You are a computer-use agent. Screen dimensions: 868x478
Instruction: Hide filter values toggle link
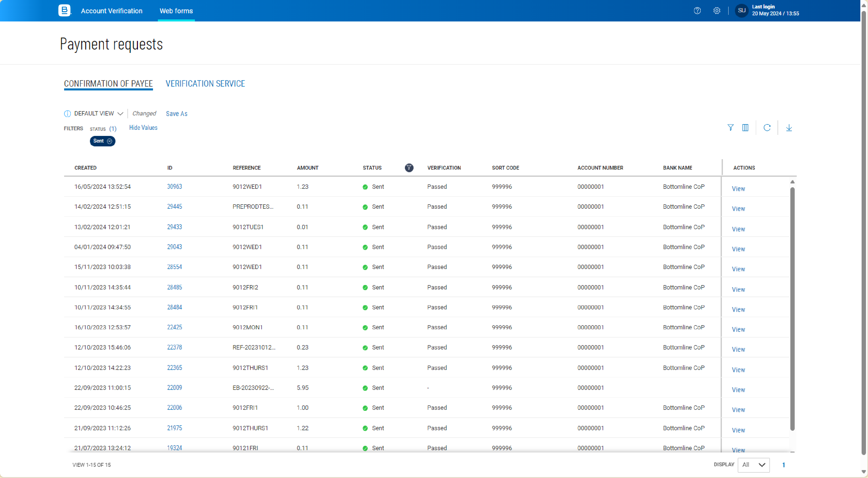pyautogui.click(x=143, y=128)
